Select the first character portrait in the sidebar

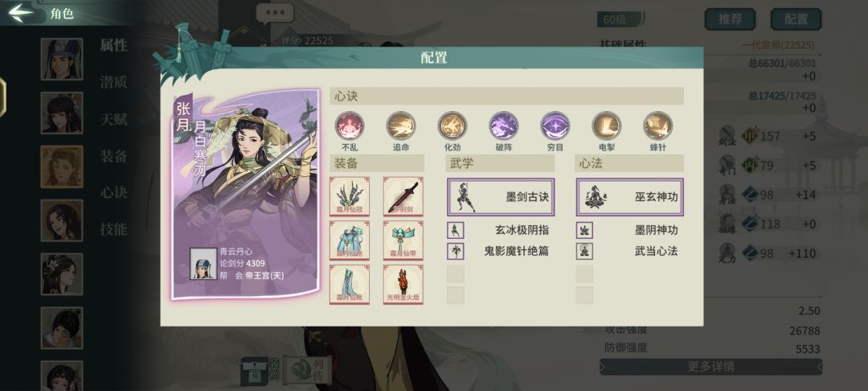point(61,59)
